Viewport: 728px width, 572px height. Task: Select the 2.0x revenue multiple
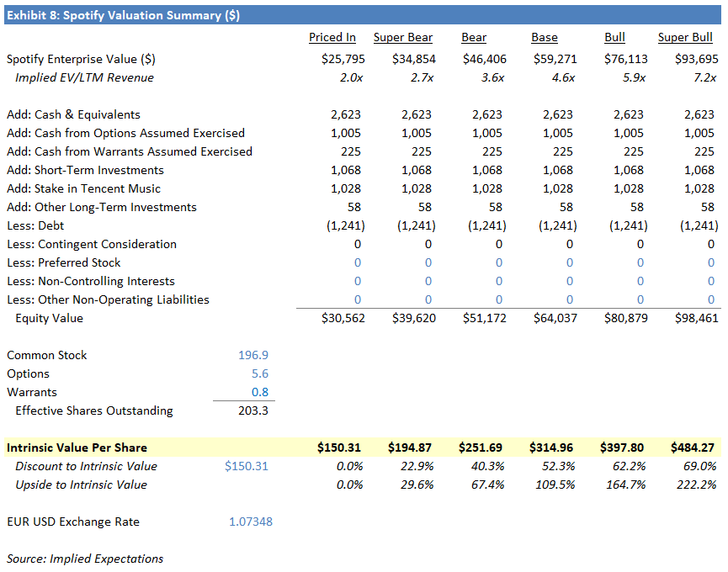coord(351,78)
